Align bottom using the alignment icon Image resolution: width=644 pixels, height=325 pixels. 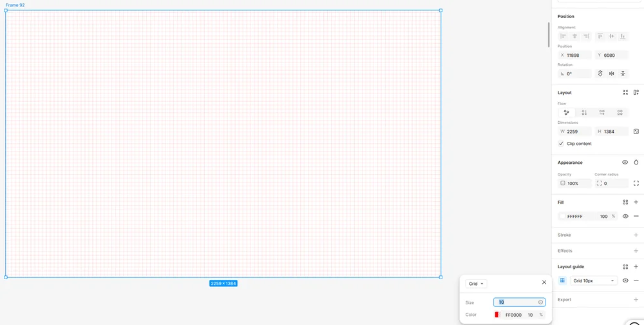click(x=623, y=36)
